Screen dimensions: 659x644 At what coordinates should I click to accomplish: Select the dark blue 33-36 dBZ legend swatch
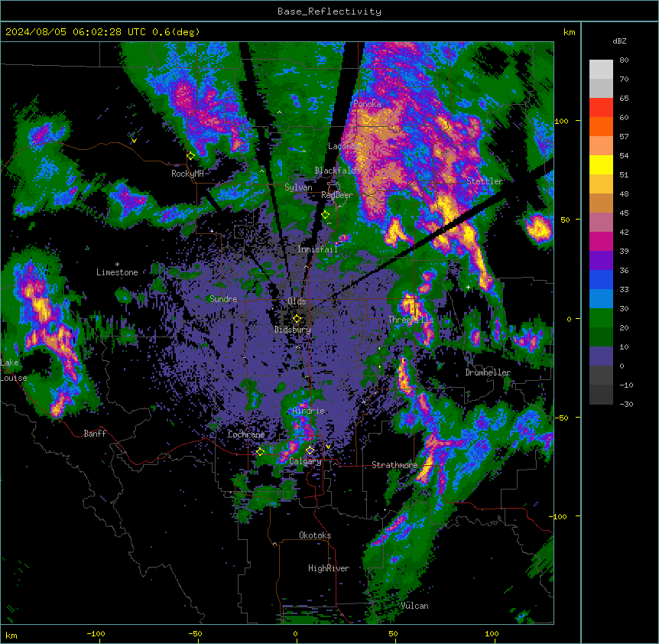(601, 280)
